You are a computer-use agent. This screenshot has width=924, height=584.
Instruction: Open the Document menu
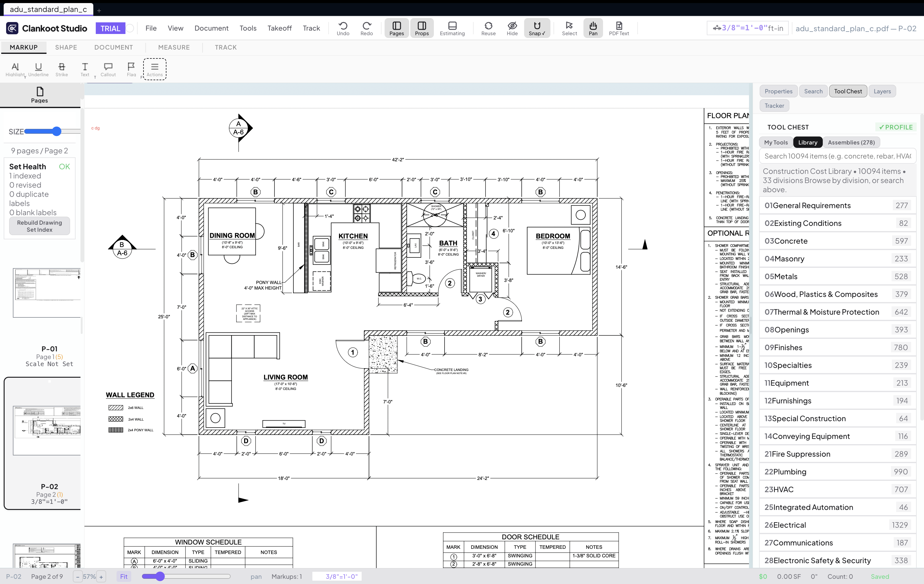coord(211,28)
